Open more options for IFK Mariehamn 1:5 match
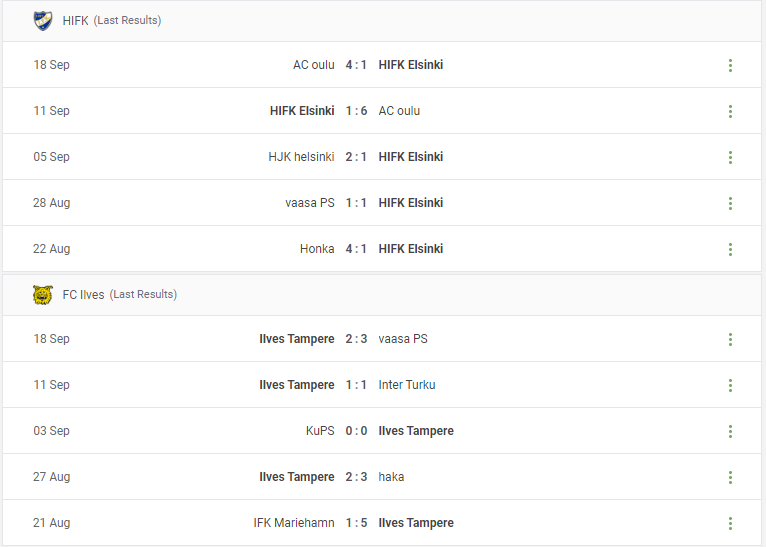Image resolution: width=766 pixels, height=547 pixels. pyautogui.click(x=730, y=523)
